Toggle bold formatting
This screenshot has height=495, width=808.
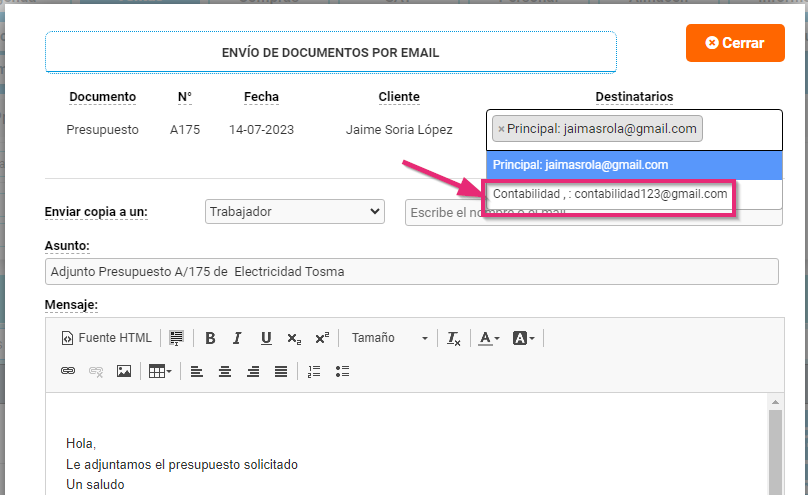pos(210,338)
